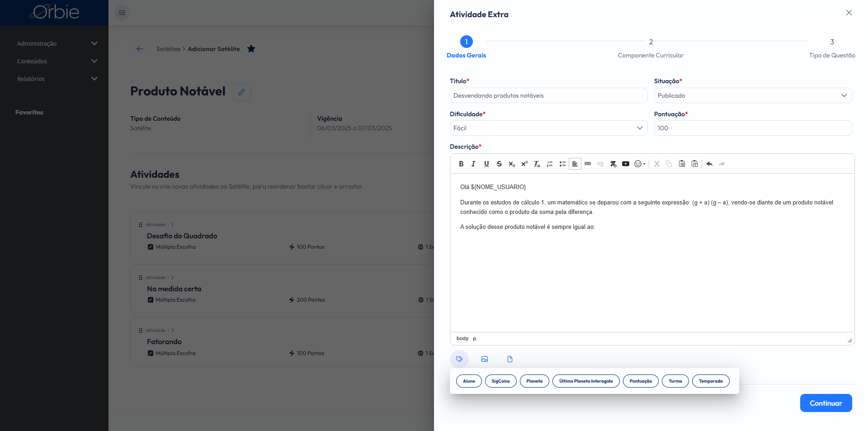
Task: Insert a numbered list in the editor
Action: (x=550, y=164)
